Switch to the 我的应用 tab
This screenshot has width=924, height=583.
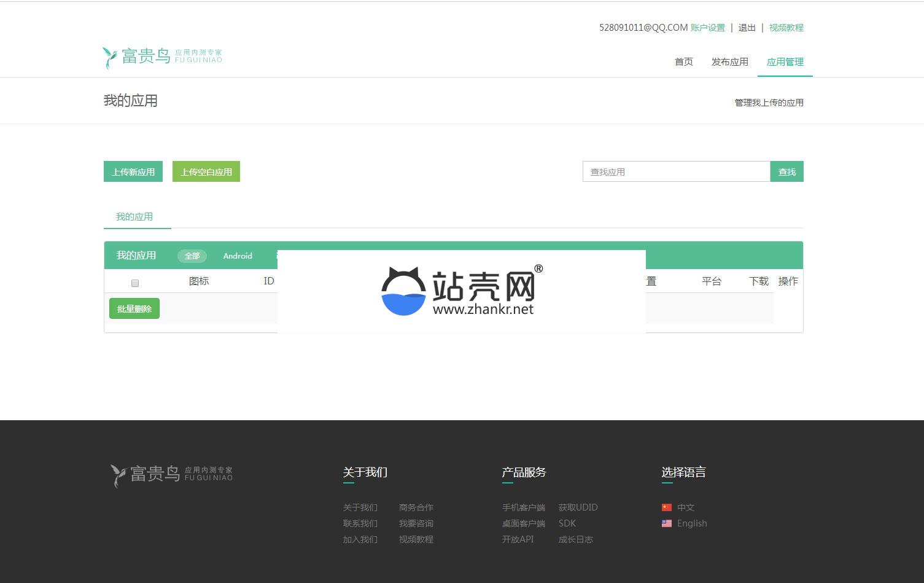(134, 217)
